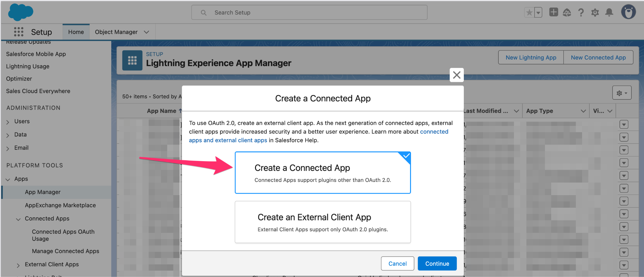
Task: Sort by App Name column
Action: (161, 111)
